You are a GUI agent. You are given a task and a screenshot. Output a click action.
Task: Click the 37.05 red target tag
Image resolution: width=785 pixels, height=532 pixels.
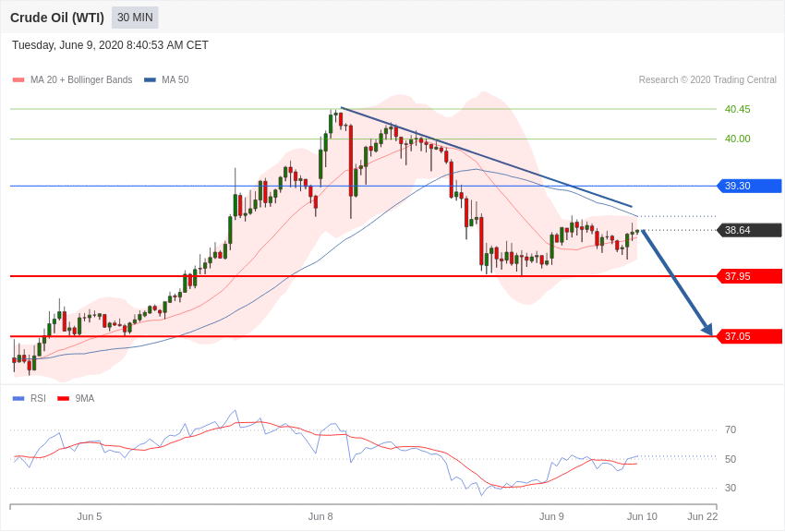(x=750, y=336)
